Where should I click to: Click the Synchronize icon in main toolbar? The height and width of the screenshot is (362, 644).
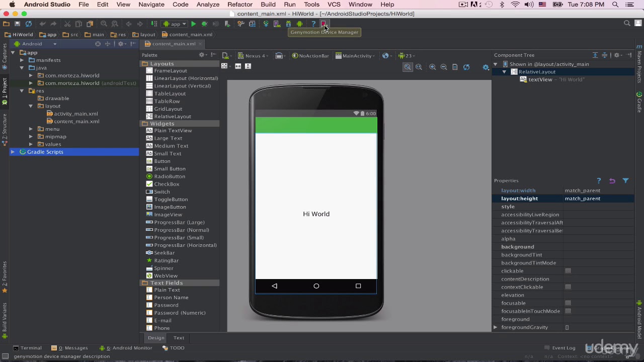click(29, 24)
